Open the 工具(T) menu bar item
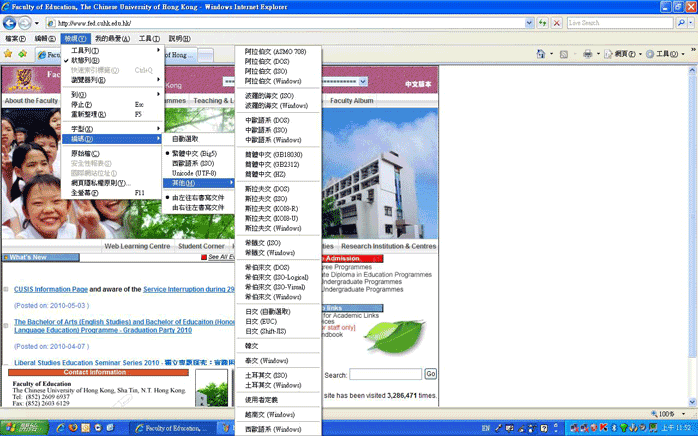The width and height of the screenshot is (698, 436). (x=149, y=39)
